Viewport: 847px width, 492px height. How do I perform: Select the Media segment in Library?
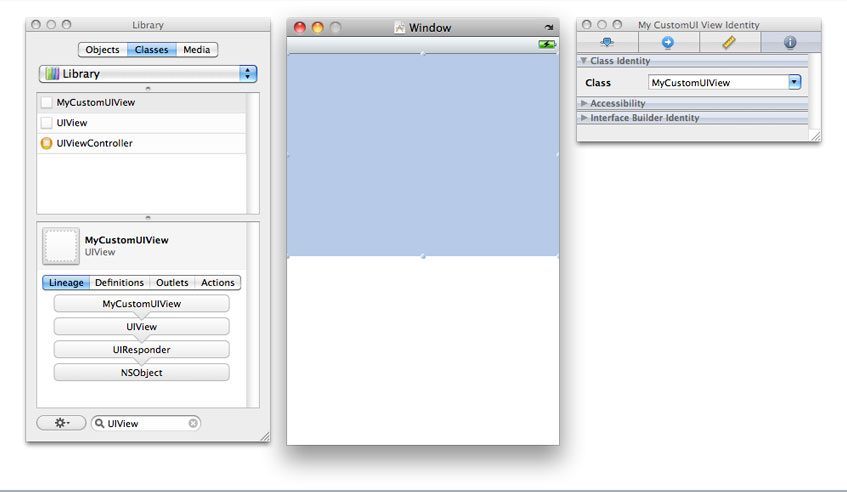point(199,50)
